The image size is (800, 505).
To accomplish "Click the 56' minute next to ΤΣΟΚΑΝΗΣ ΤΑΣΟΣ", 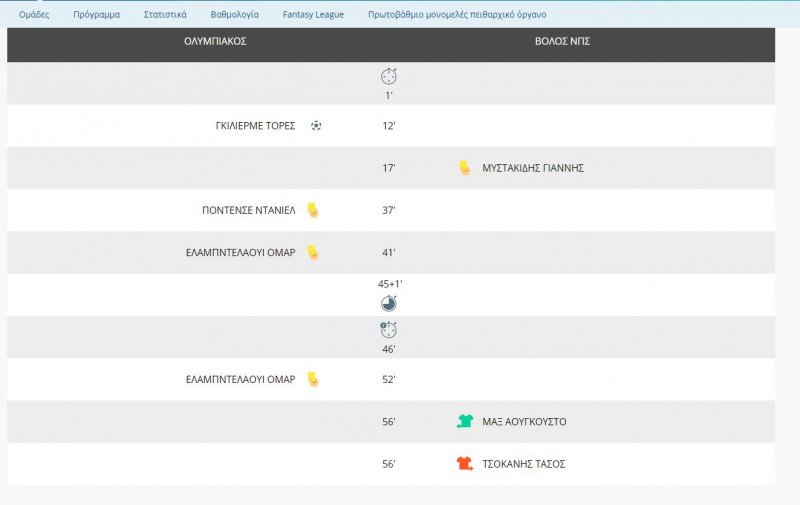I will [x=389, y=464].
